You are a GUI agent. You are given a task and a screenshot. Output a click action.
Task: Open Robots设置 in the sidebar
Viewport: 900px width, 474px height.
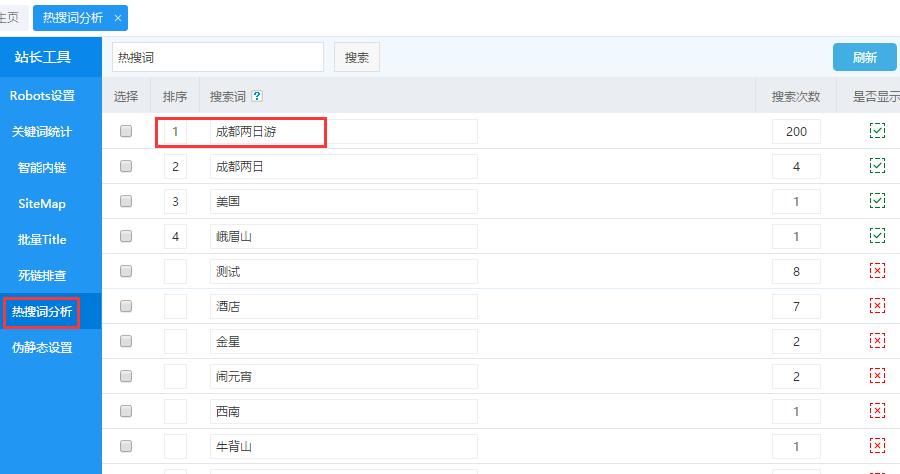coord(42,96)
